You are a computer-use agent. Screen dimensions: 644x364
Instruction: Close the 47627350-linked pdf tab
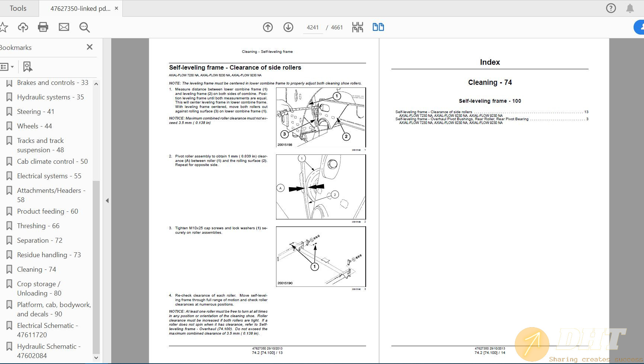tap(116, 8)
